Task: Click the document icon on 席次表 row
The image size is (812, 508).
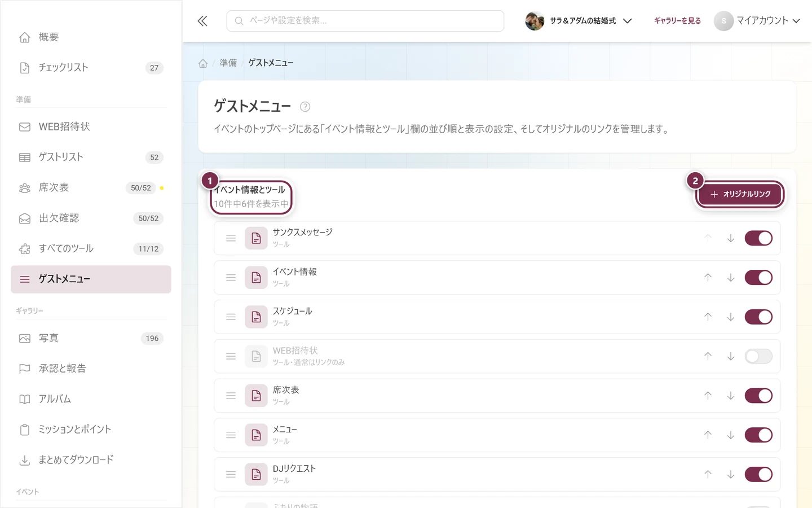Action: tap(256, 396)
